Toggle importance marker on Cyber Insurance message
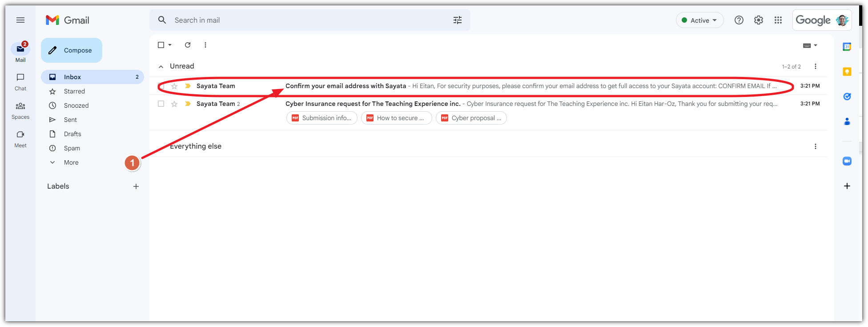 pyautogui.click(x=188, y=104)
